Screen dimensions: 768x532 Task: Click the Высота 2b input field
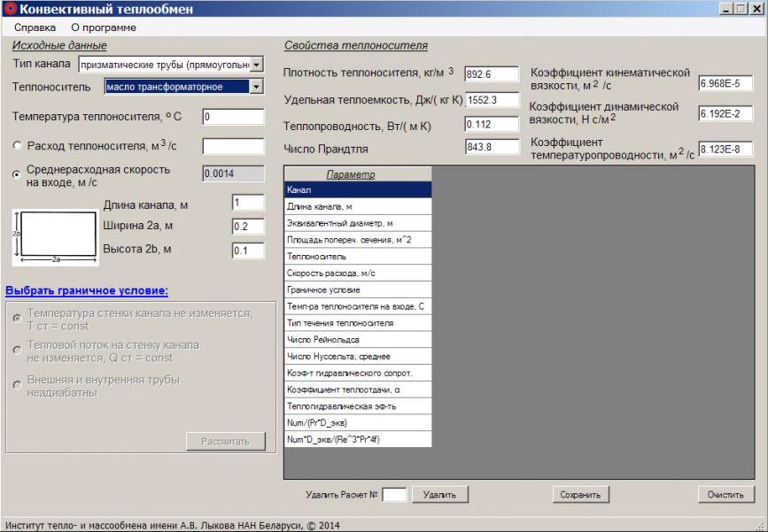(x=247, y=251)
